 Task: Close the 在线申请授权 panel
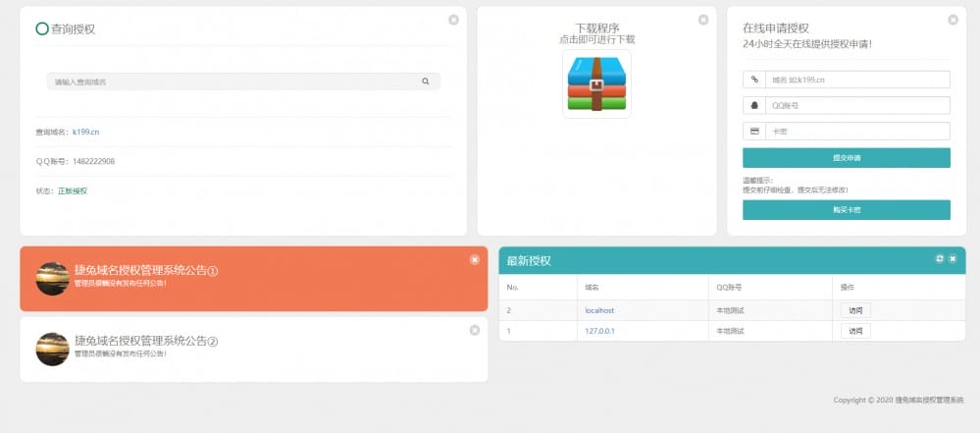tap(954, 20)
